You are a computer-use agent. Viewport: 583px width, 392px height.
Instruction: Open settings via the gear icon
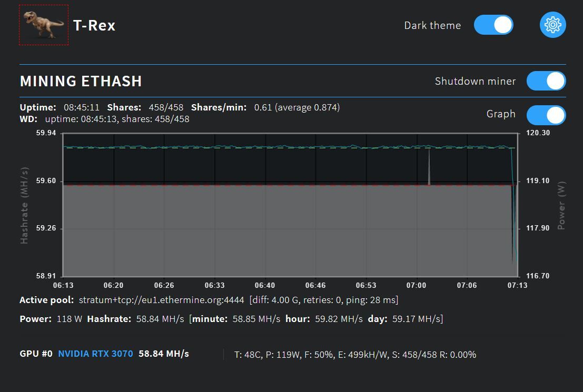click(x=552, y=25)
